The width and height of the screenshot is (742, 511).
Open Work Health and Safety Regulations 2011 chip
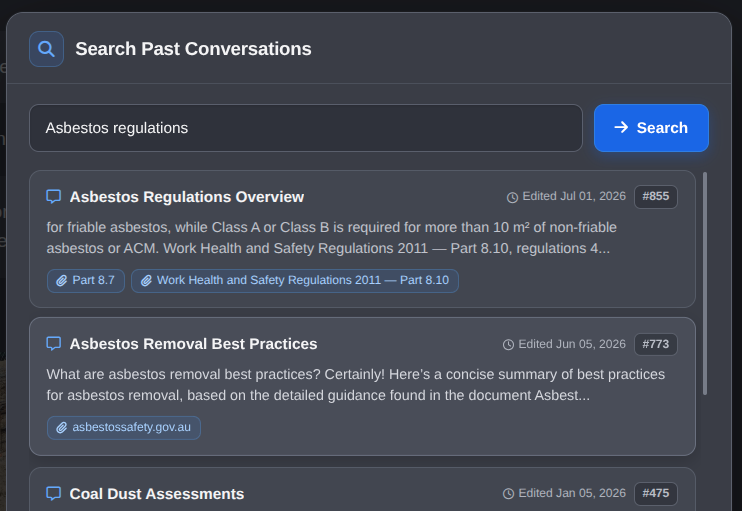pyautogui.click(x=295, y=281)
